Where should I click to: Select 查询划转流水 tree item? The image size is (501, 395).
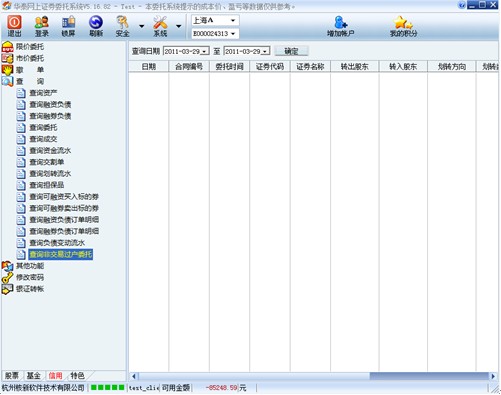point(50,173)
